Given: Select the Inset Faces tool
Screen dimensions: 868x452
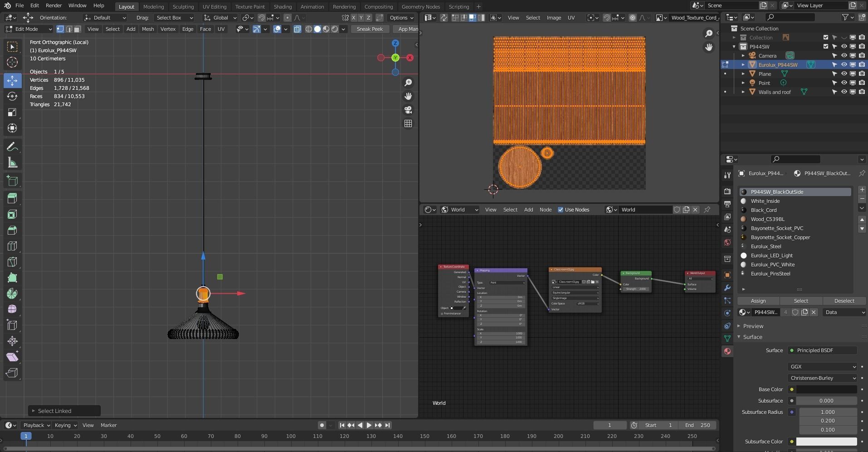Looking at the screenshot, I should click(x=12, y=214).
